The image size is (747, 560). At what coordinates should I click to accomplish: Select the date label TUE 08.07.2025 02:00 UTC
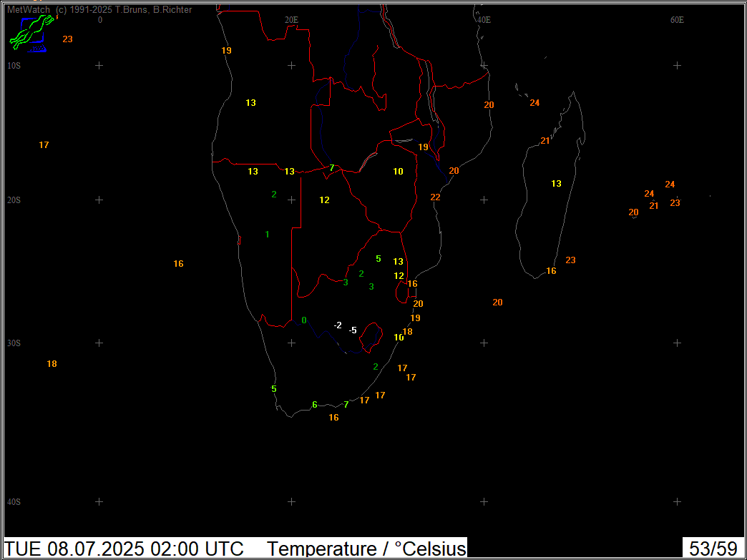[x=124, y=549]
